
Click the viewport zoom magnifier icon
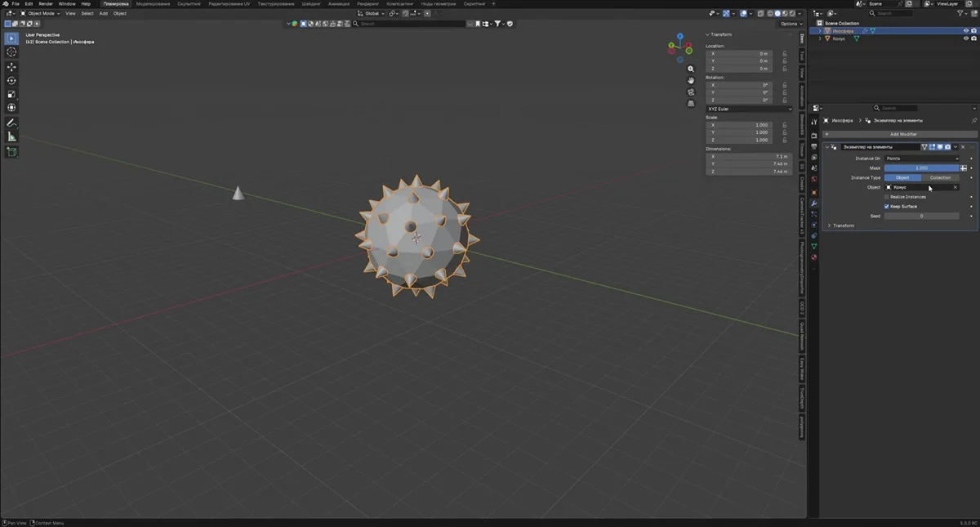[691, 69]
